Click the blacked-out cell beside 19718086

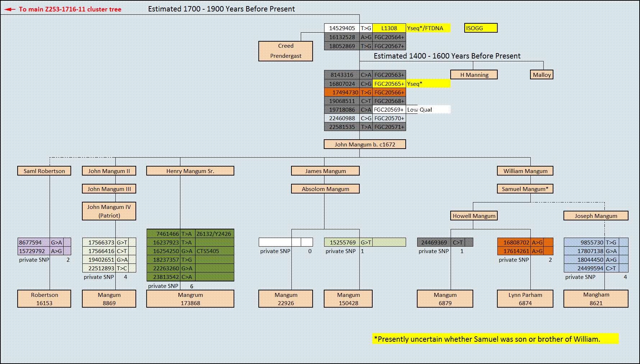[x=411, y=109]
